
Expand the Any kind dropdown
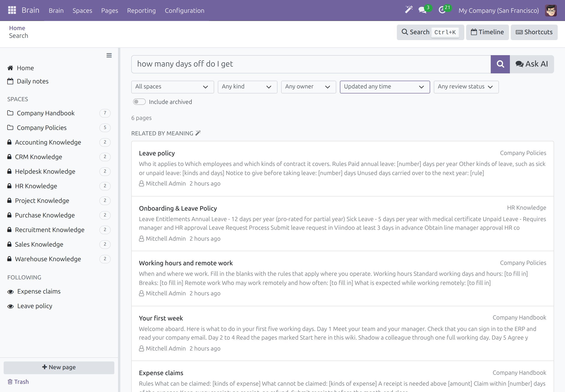(247, 87)
